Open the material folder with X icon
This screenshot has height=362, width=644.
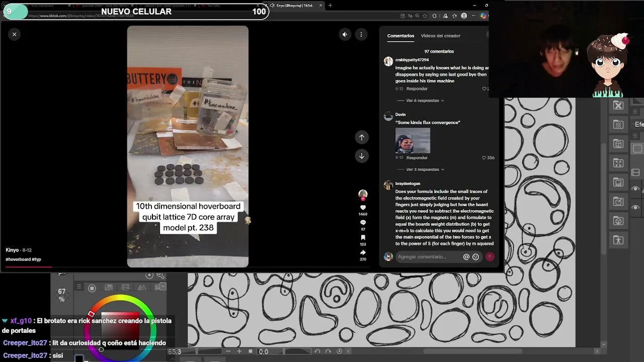tap(618, 106)
